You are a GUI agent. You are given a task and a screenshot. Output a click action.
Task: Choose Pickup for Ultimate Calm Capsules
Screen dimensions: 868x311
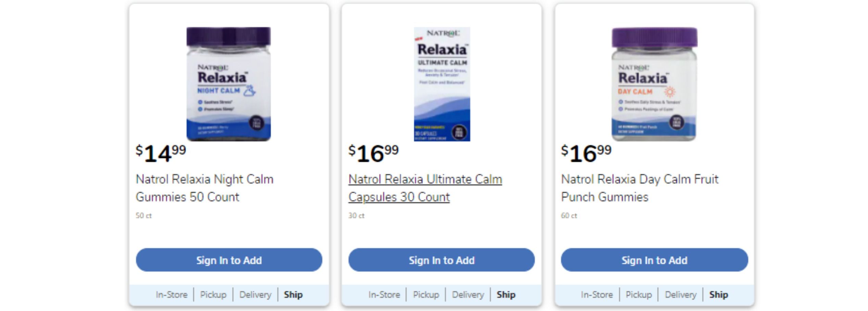426,295
